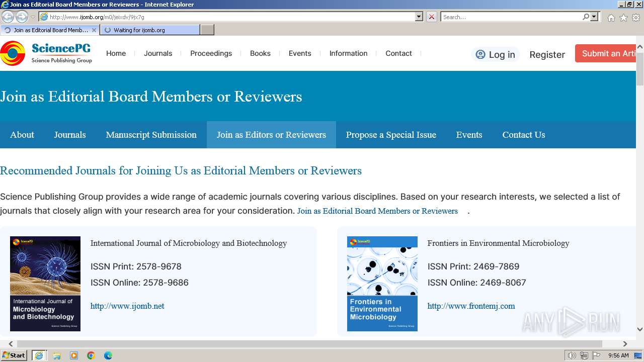Viewport: 644px width, 362px height.
Task: Click 'International Journal of Microbiology and Biotechnology' title
Action: click(x=189, y=243)
